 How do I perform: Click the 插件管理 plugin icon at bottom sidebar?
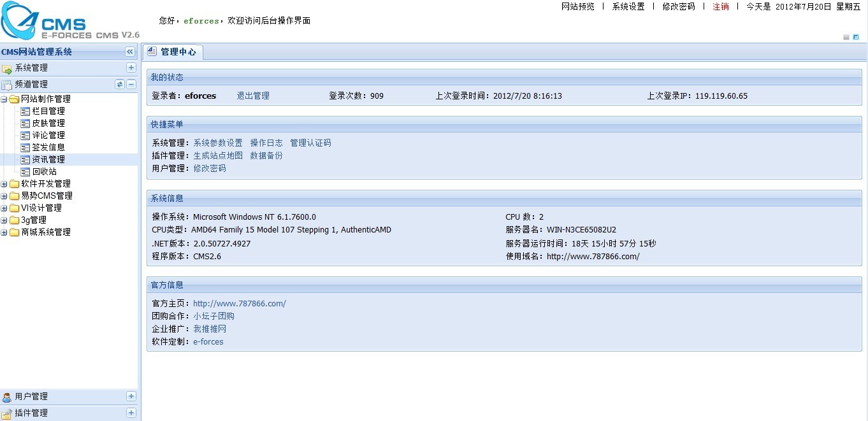[x=8, y=413]
